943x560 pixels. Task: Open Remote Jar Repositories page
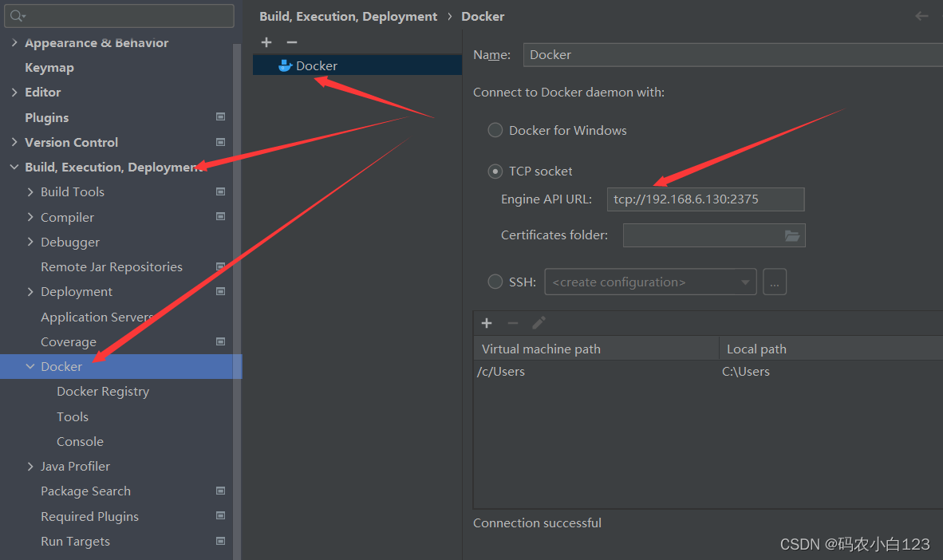pos(112,266)
